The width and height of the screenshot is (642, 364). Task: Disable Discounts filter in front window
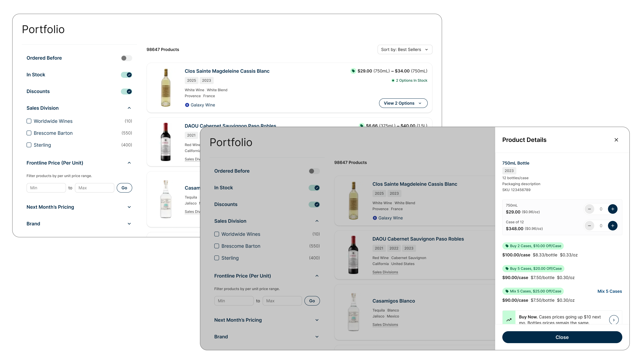point(314,205)
